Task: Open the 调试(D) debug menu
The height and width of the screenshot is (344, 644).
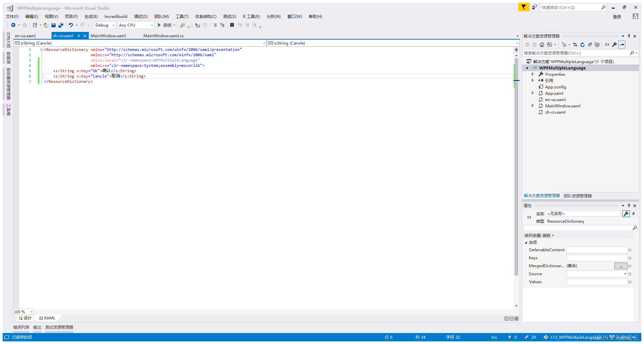Action: point(141,16)
